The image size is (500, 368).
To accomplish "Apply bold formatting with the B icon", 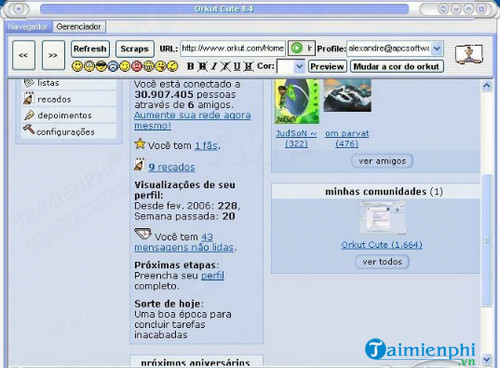I will [191, 66].
